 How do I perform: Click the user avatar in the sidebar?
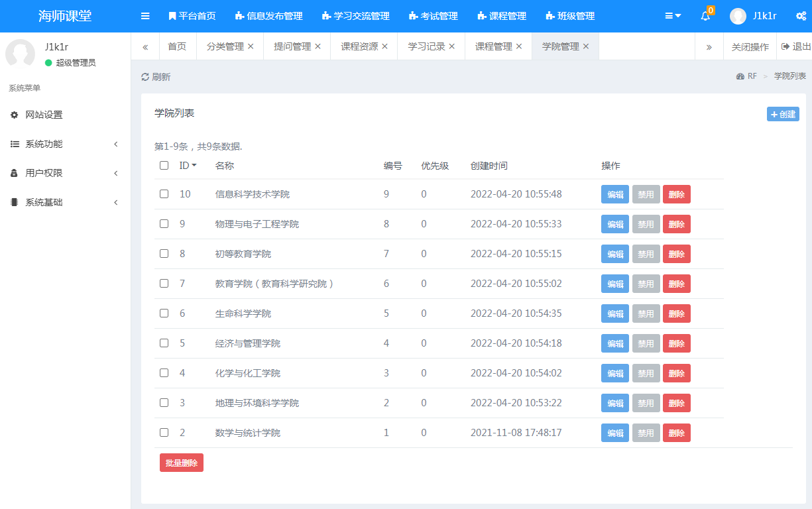coord(20,54)
